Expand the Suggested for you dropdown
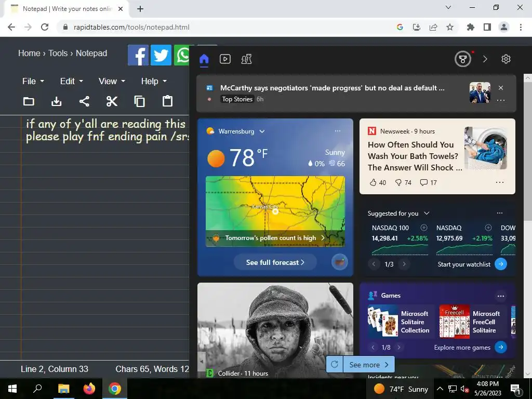Viewport: 532px width, 399px height. [427, 213]
